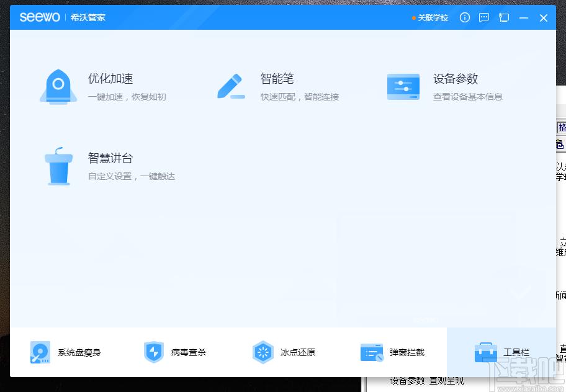Open the 系统盘瘦身 tab label
566x392 pixels.
[x=79, y=352]
